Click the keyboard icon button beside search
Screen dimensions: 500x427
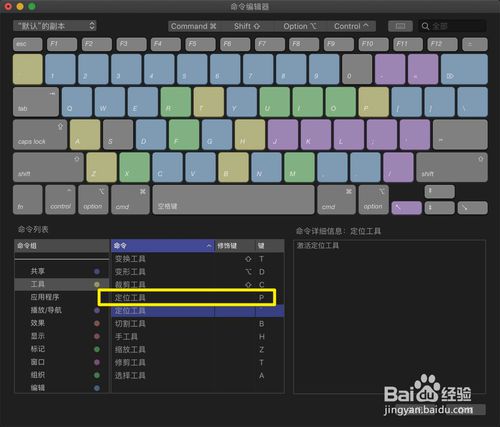(400, 26)
